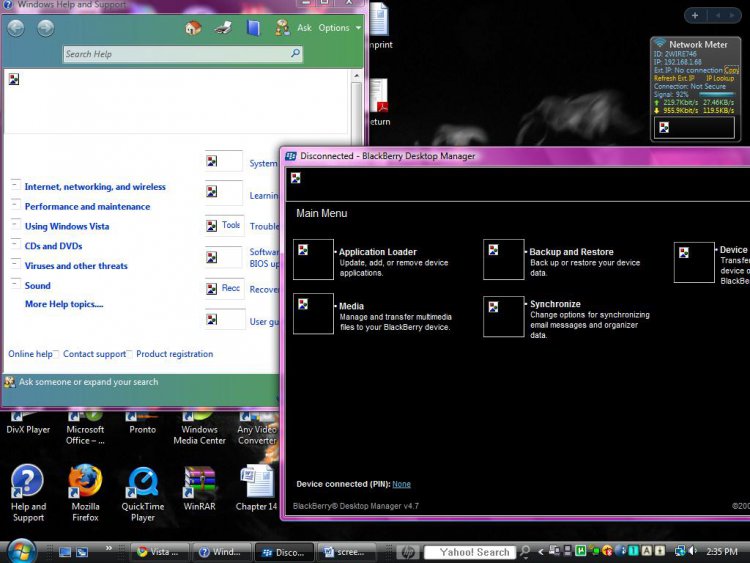The image size is (750, 563).
Task: Click the sidebar next gadgets arrow
Action: 732,15
